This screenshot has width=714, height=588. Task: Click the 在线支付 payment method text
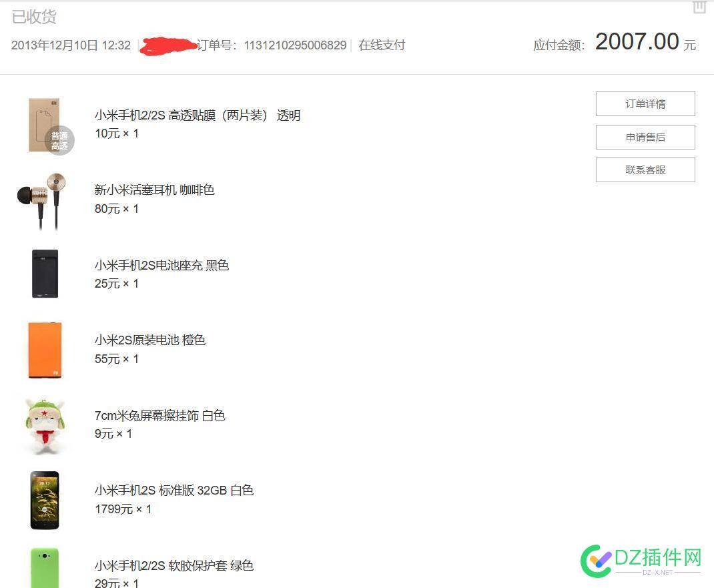click(382, 45)
